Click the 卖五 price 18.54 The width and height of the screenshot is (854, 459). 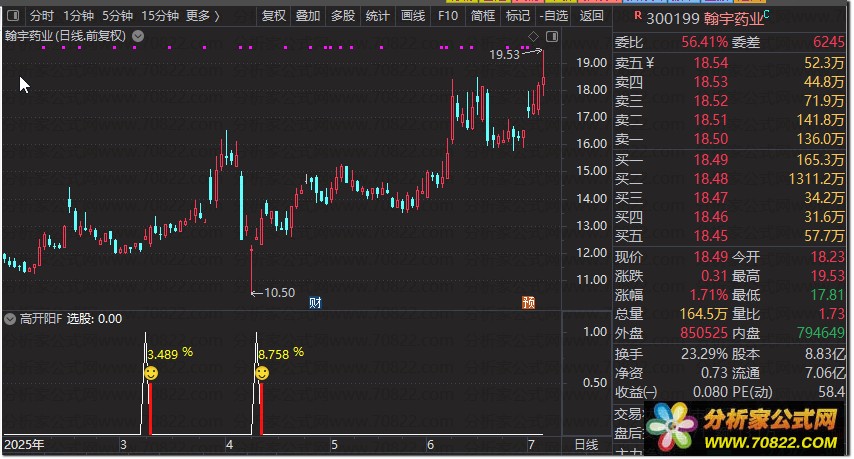(x=711, y=63)
